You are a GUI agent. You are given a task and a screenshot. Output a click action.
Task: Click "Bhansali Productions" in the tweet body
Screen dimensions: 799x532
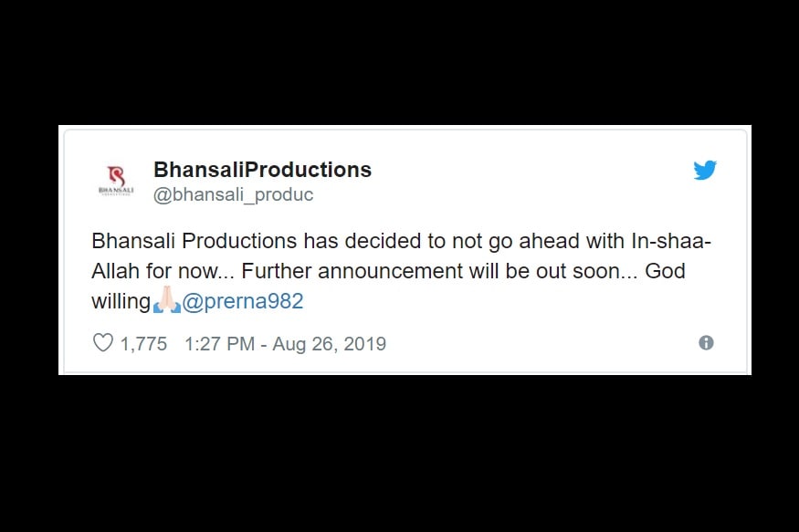point(194,241)
